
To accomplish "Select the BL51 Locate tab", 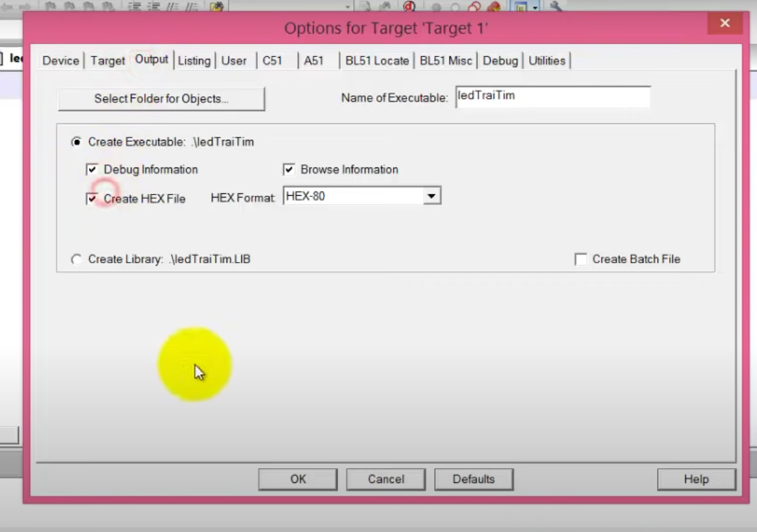I will tap(377, 61).
